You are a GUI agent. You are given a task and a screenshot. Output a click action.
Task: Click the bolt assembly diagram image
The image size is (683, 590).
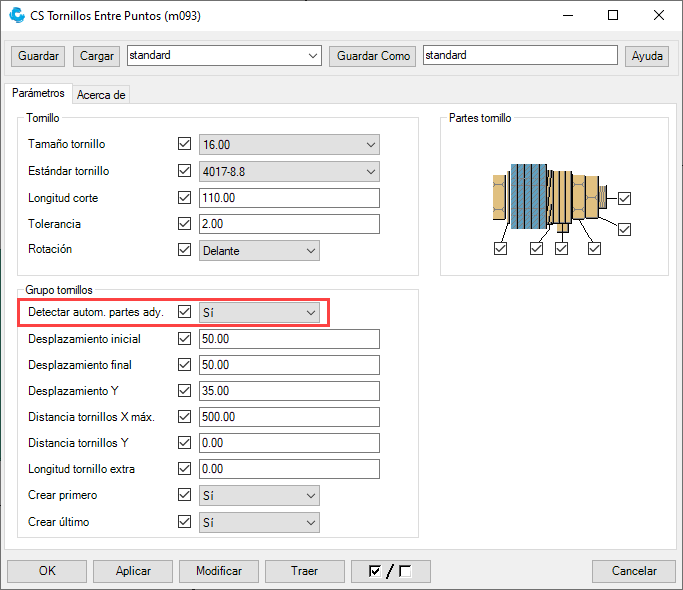pyautogui.click(x=547, y=197)
